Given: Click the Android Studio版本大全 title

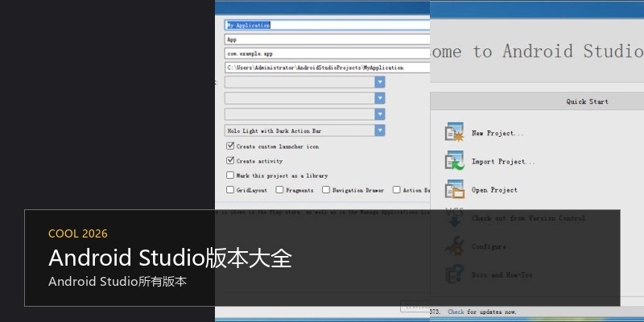Looking at the screenshot, I should [170, 258].
